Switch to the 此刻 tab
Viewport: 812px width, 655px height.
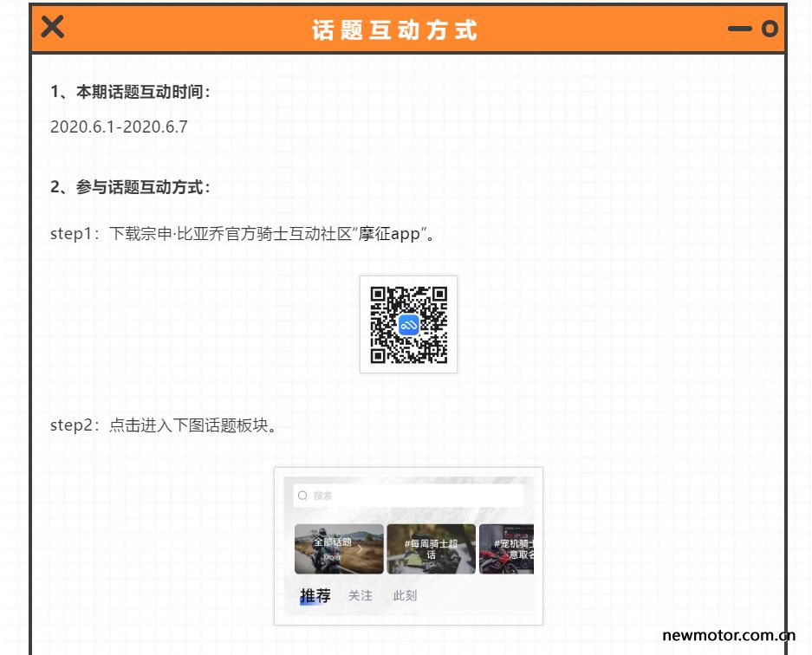(405, 595)
